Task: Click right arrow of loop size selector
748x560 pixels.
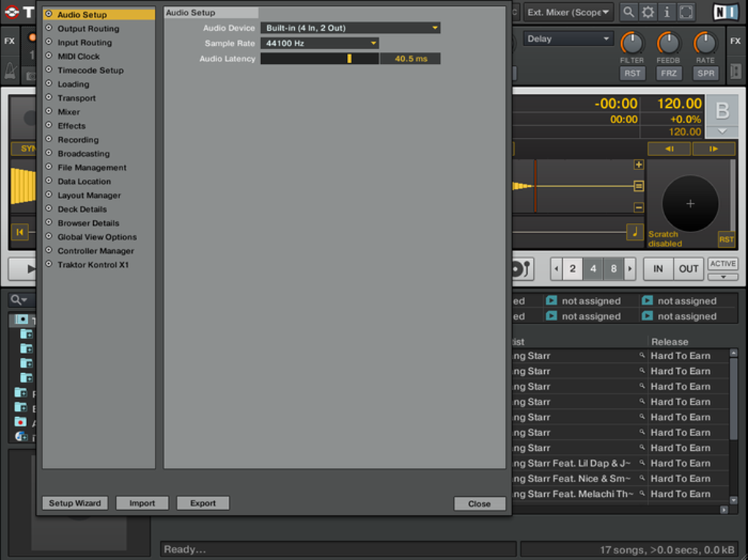Action: pyautogui.click(x=630, y=269)
